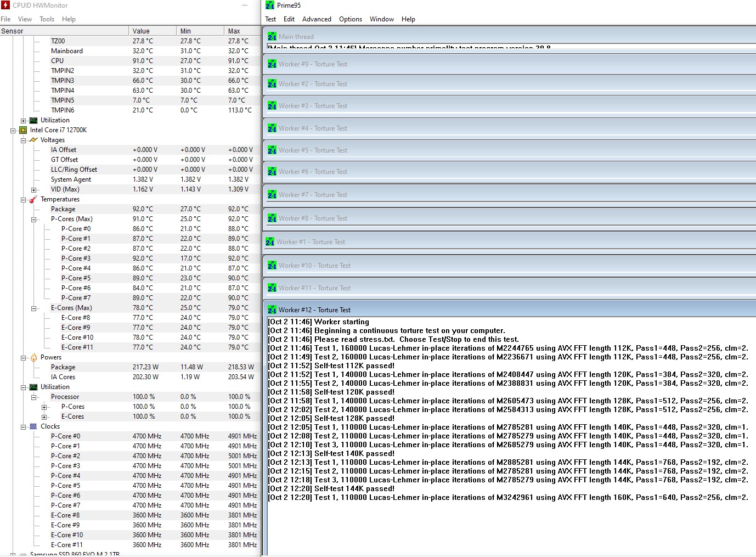Image resolution: width=756 pixels, height=557 pixels.
Task: Click the CPUID HWMonitor app icon in title bar
Action: 6,5
